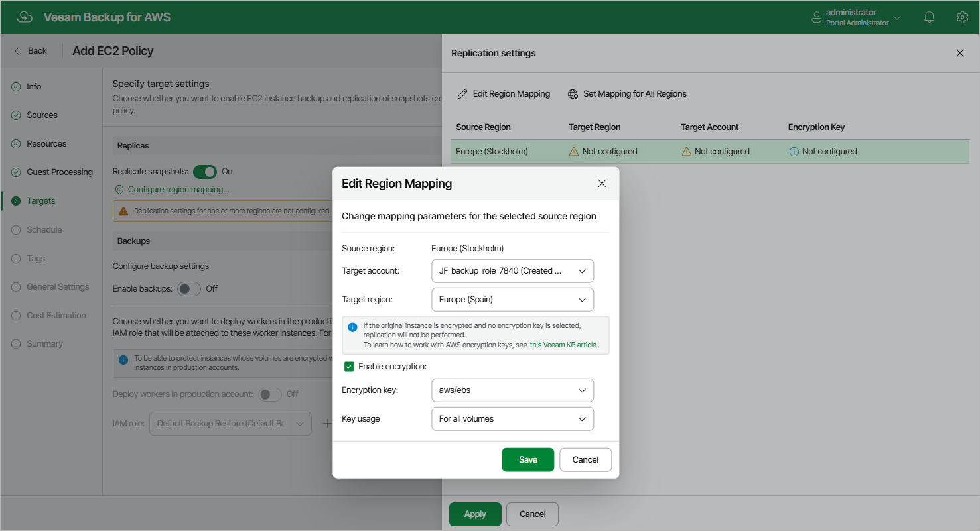Click the warning icon beside Target Region Not configured
Screen dimensions: 980x531
pyautogui.click(x=574, y=152)
